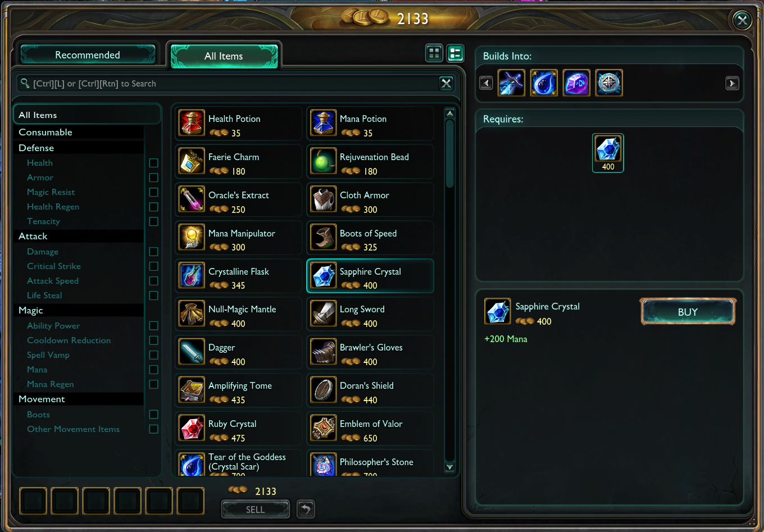
Task: Check the Boots filter checkbox
Action: tap(154, 415)
